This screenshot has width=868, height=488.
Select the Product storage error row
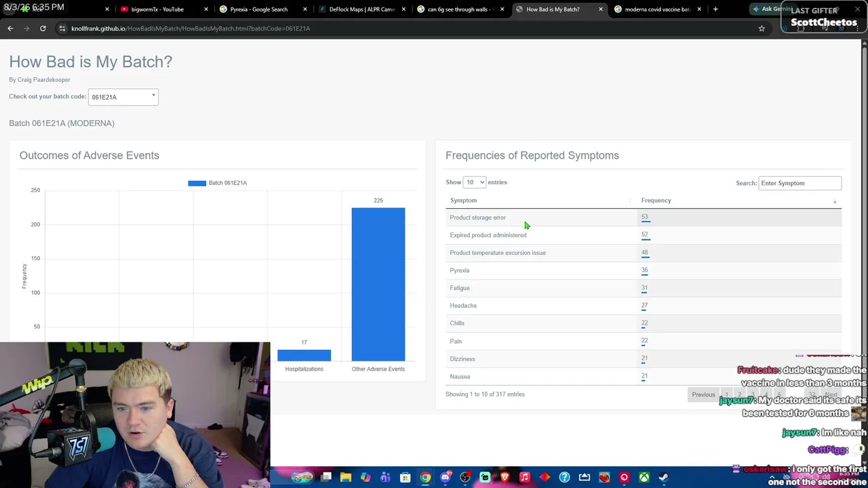click(643, 218)
